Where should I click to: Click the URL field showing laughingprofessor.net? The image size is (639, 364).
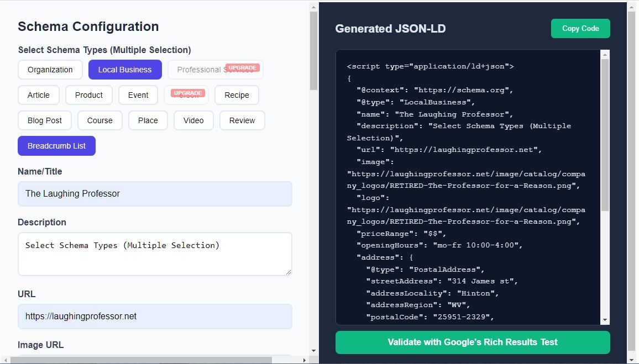155,316
